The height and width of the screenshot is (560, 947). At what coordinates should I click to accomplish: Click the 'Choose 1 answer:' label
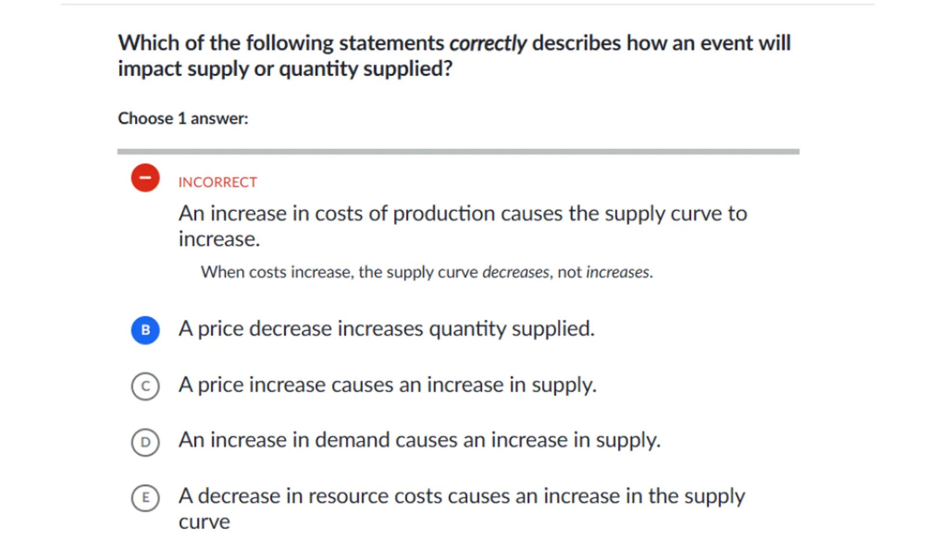[183, 118]
